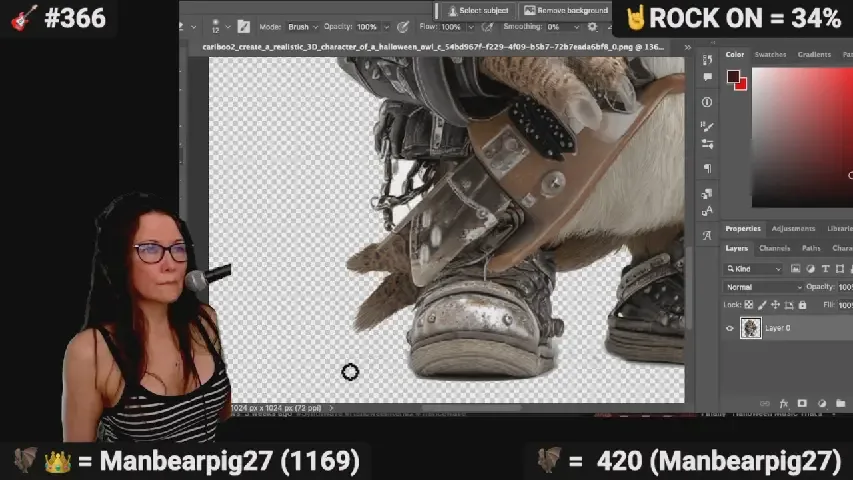Toggle lock all for the layer
Screen dimensions: 853x480
click(x=802, y=305)
